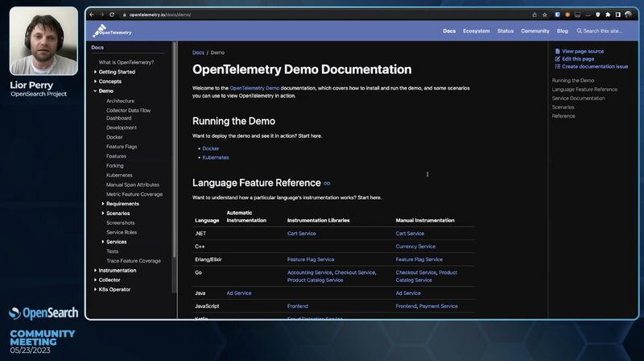Open the Blog nav menu item
Viewport: 644px width, 361px height.
click(x=562, y=31)
